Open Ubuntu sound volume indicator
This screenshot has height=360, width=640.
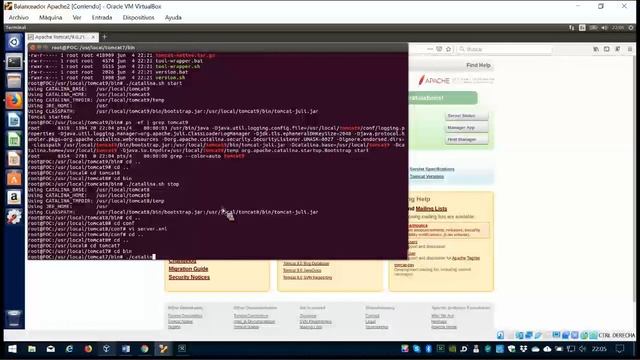[604, 28]
